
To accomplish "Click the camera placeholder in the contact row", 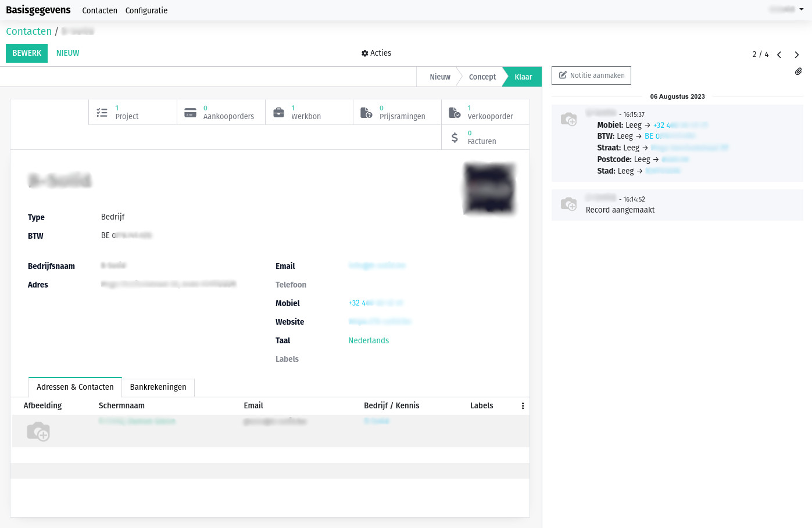I will tap(38, 430).
